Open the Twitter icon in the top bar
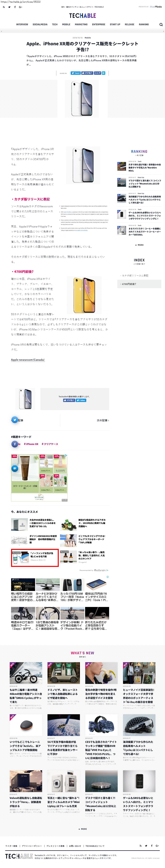 click(9, 7)
